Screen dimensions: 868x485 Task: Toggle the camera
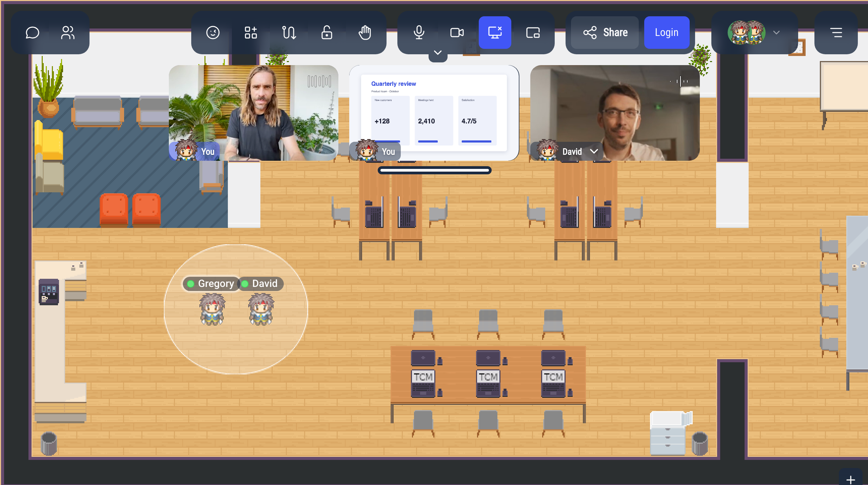tap(457, 33)
